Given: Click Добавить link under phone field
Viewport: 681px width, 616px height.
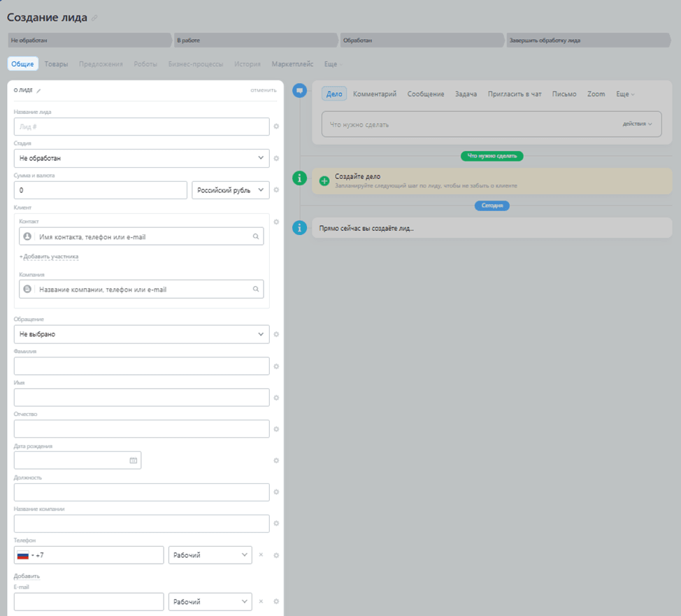Looking at the screenshot, I should pos(27,576).
